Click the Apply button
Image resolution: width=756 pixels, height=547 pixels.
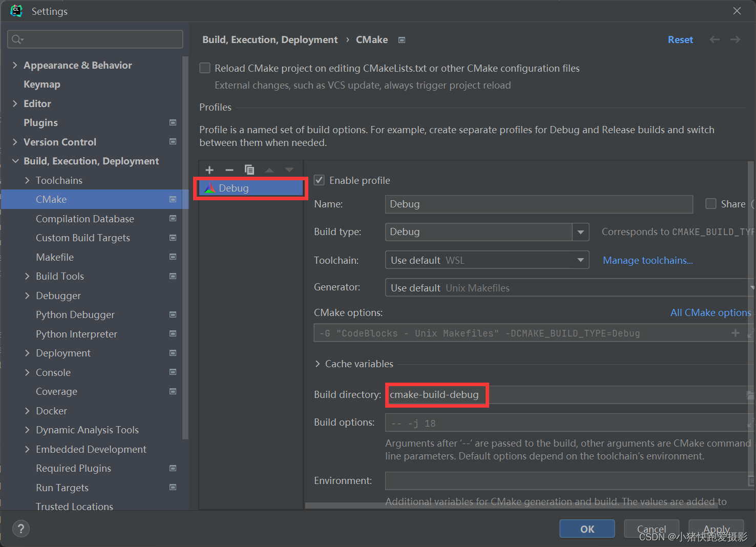pyautogui.click(x=716, y=529)
